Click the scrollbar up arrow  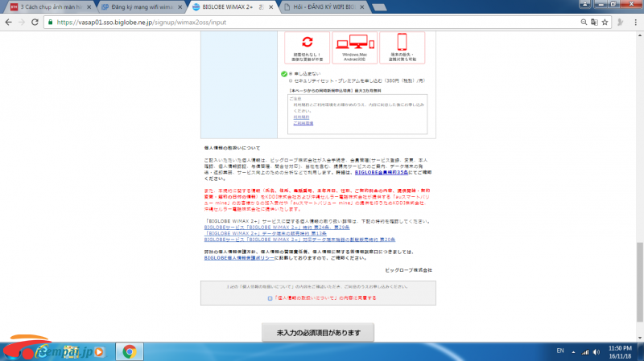pyautogui.click(x=639, y=35)
